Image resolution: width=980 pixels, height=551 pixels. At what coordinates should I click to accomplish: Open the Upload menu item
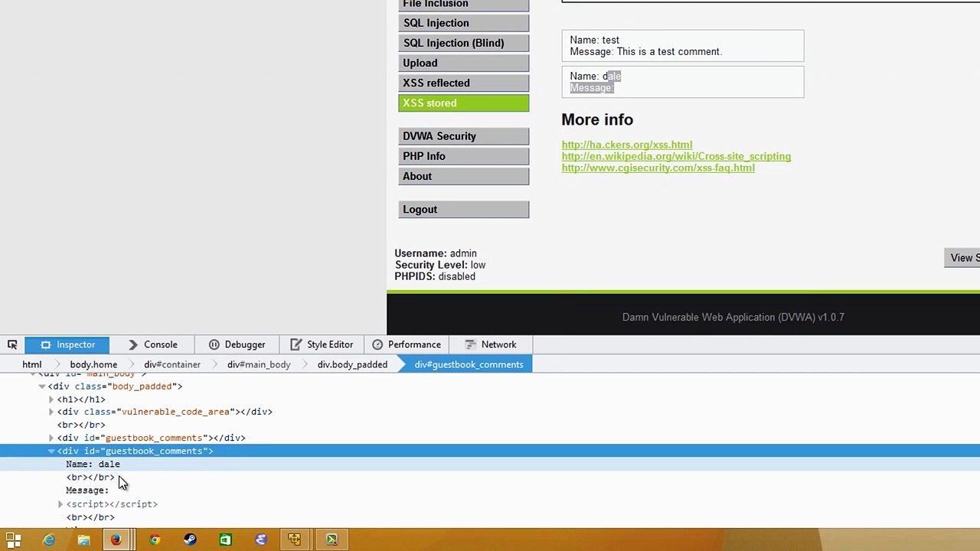tap(463, 63)
